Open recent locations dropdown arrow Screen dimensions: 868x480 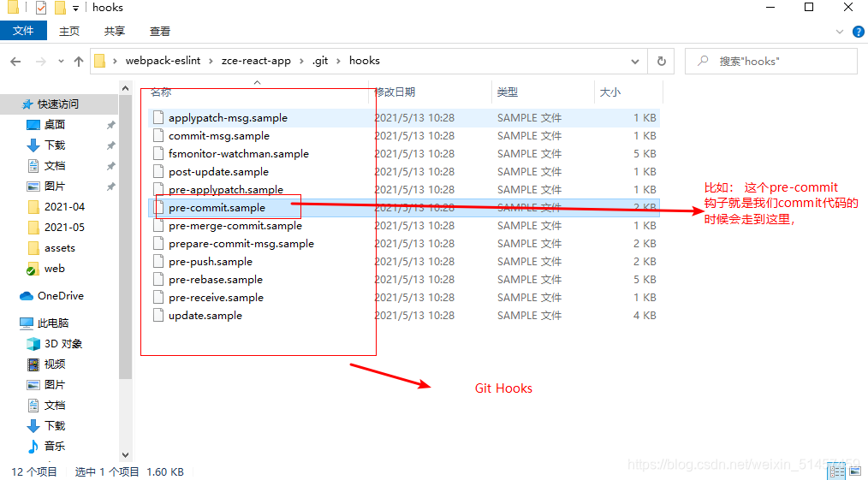[61, 62]
